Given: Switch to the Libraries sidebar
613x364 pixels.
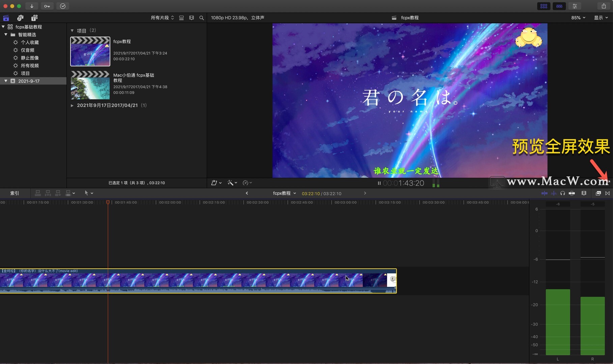Looking at the screenshot, I should click(6, 18).
